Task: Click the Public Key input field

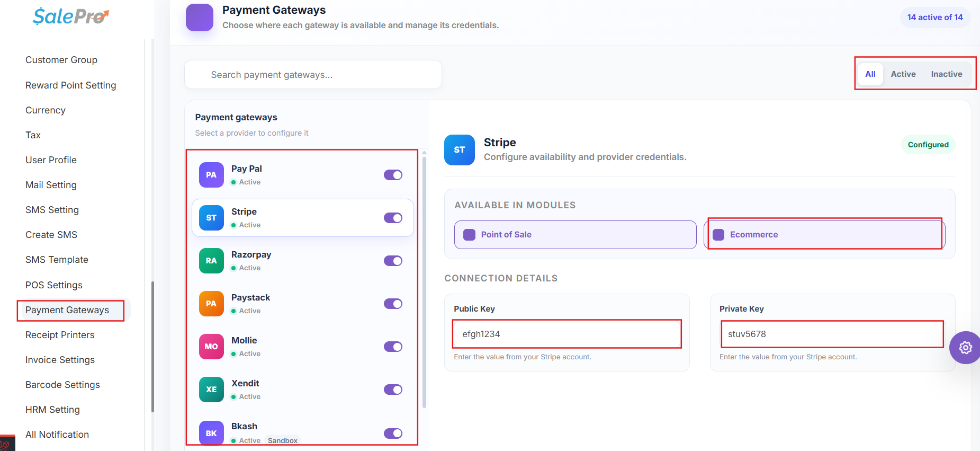Action: tap(567, 334)
